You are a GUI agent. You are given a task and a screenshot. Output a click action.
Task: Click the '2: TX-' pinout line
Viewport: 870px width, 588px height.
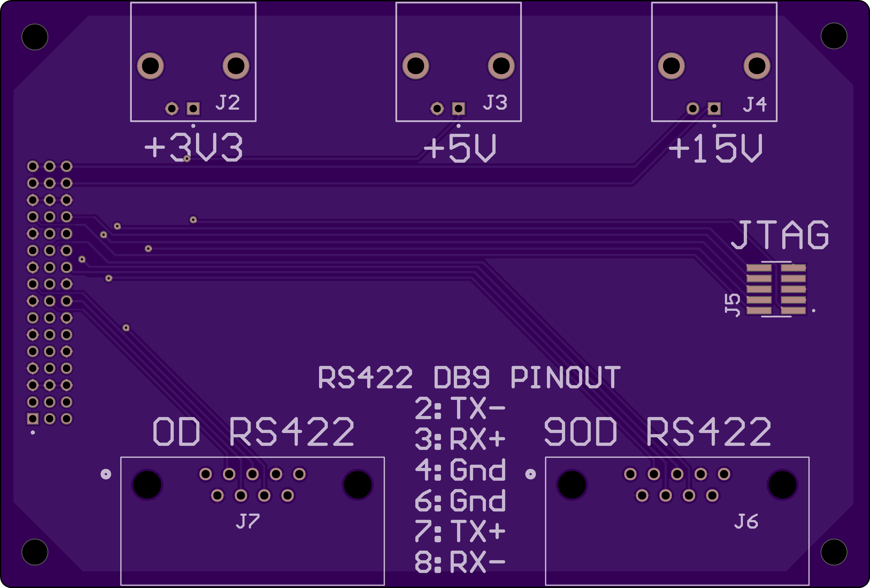coord(460,408)
